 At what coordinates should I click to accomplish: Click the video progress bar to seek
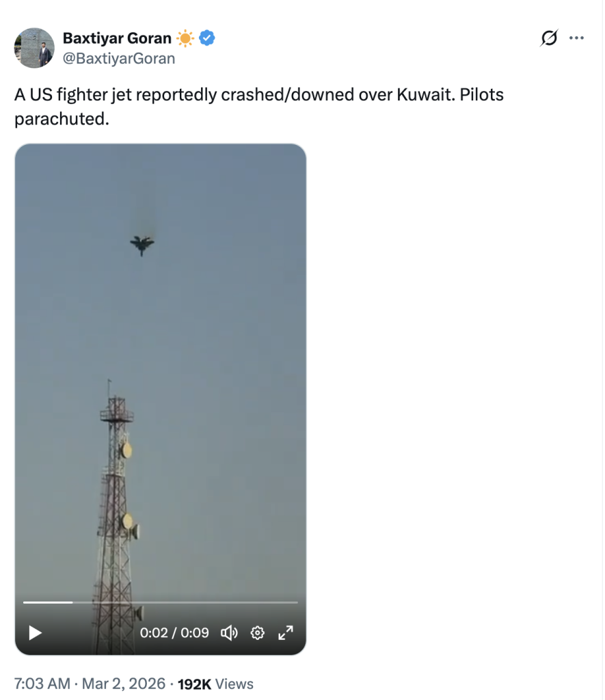pos(160,602)
